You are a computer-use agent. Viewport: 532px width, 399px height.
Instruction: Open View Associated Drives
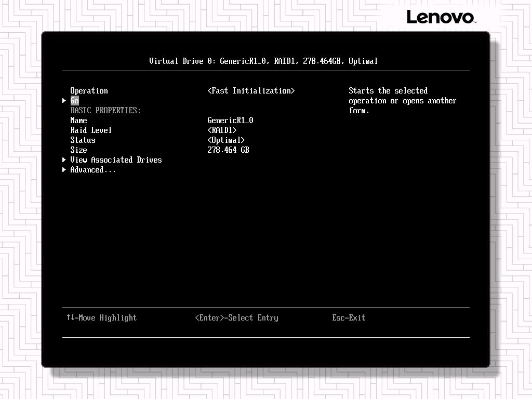[116, 160]
